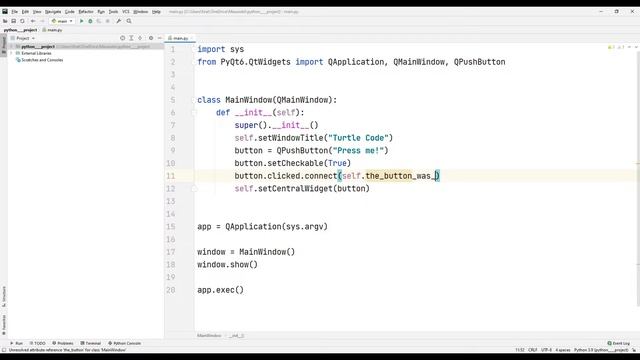Click the Stop icon in toolbar

pos(108,21)
